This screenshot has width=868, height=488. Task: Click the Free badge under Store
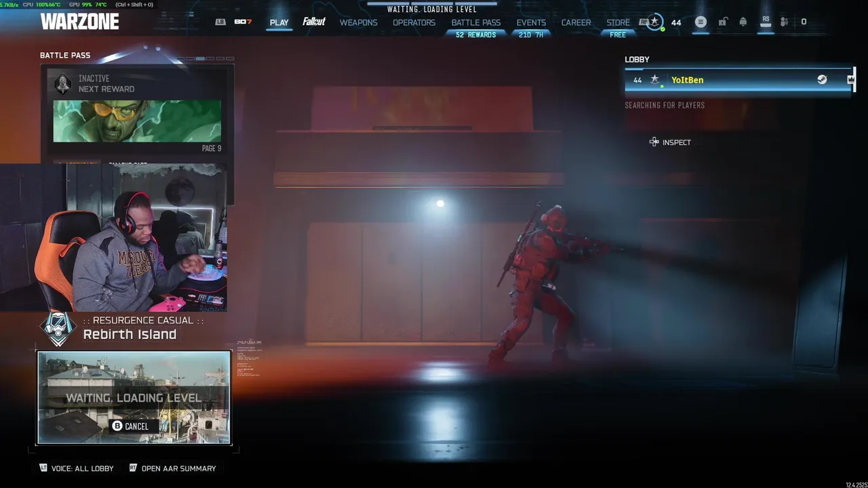[618, 35]
